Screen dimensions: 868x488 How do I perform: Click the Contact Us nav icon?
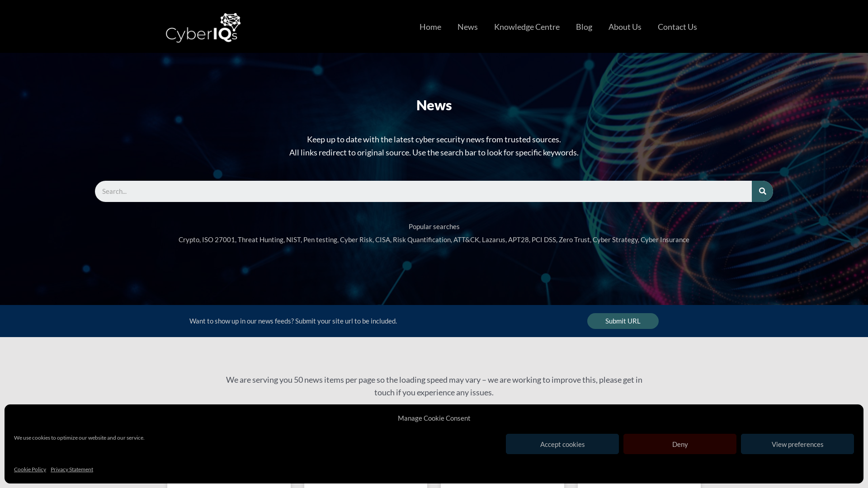677,27
